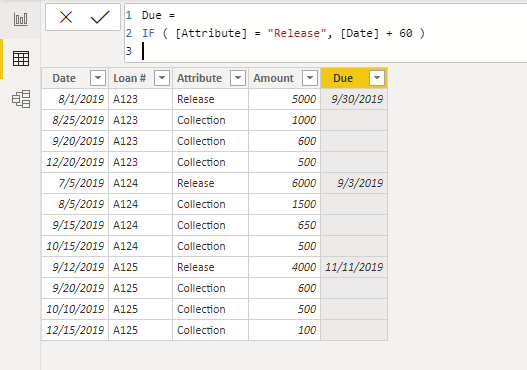Select Amount cell 1000
This screenshot has width=527, height=370.
tap(284, 120)
